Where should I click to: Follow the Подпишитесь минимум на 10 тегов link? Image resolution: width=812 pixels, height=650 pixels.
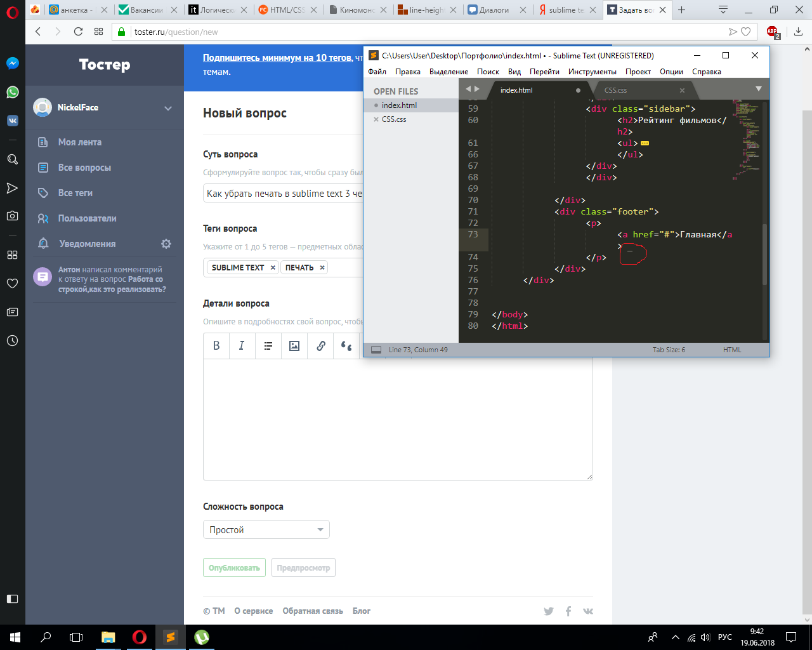277,58
